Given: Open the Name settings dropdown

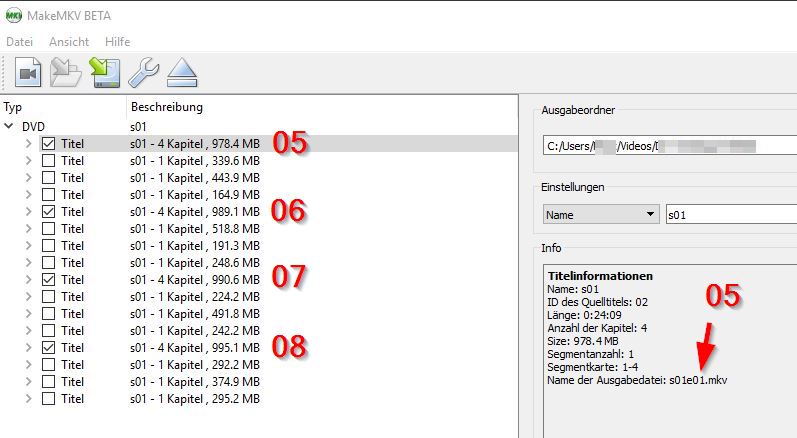Looking at the screenshot, I should 600,214.
